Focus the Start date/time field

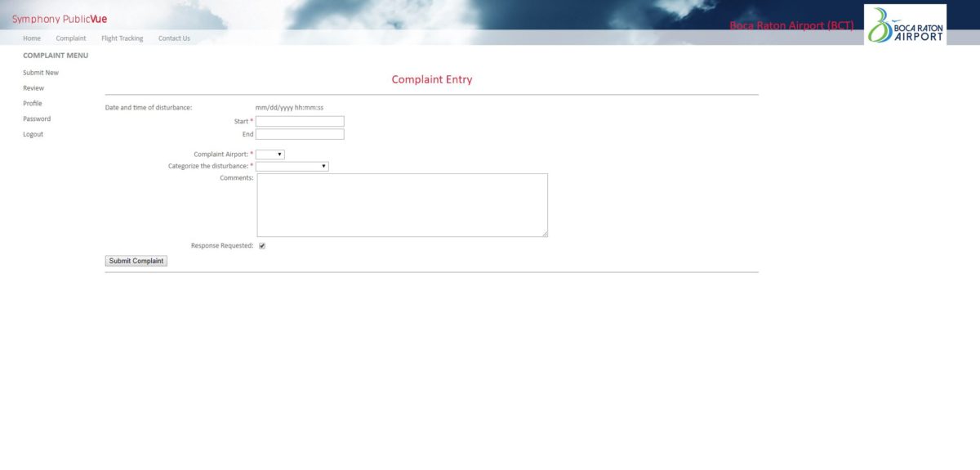(300, 122)
